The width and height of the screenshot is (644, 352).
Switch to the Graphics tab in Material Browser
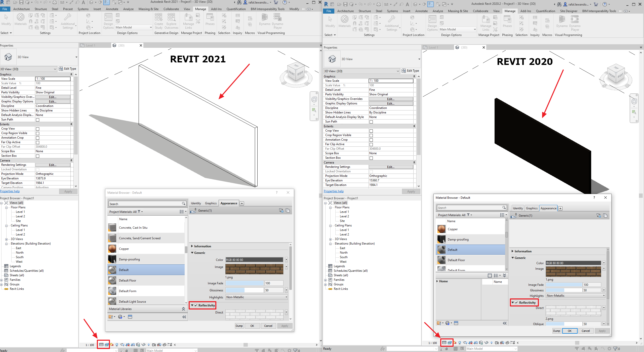click(211, 203)
